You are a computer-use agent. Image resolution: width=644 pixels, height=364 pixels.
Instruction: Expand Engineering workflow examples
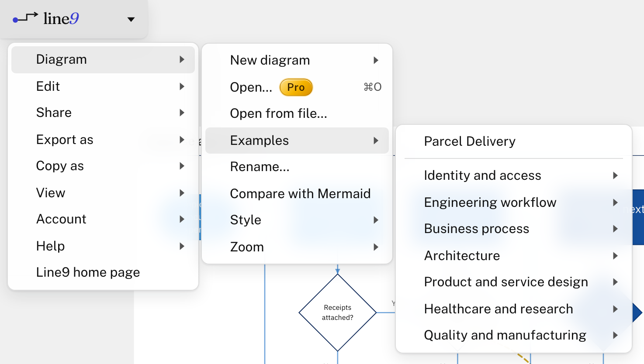[514, 203]
